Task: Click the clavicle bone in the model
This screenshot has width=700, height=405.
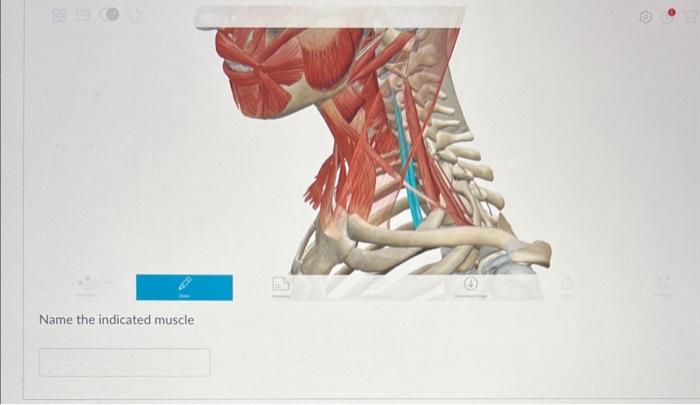Action: [446, 239]
